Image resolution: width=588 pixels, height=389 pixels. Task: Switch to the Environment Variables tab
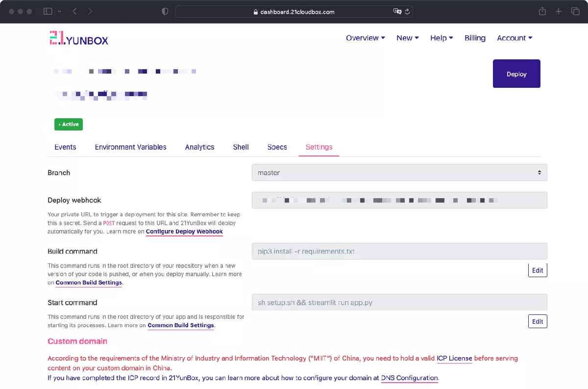[130, 147]
